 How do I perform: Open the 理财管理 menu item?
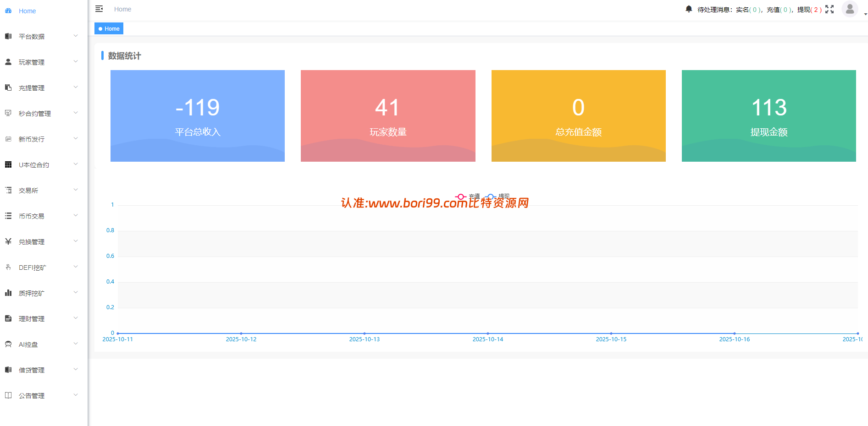44,318
